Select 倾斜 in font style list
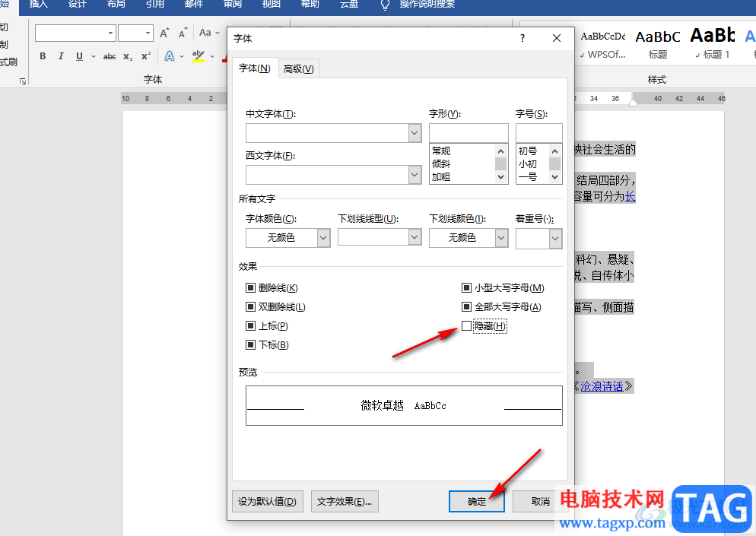The height and width of the screenshot is (536, 756). (441, 164)
